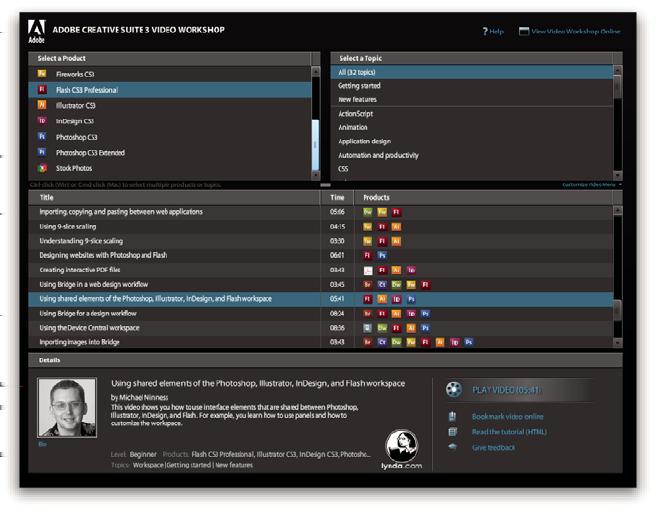This screenshot has width=656, height=512.
Task: Click Bookmark video online link
Action: click(x=507, y=417)
